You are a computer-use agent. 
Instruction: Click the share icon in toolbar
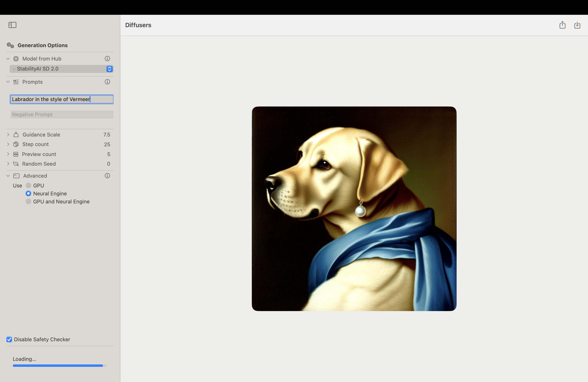coord(562,25)
